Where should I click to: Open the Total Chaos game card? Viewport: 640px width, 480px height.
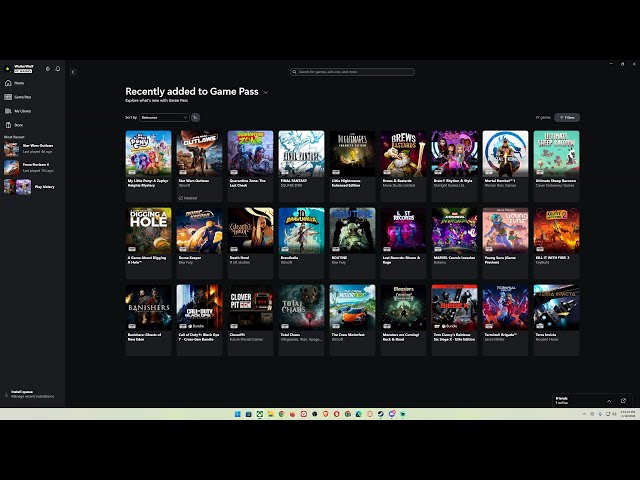coord(302,320)
